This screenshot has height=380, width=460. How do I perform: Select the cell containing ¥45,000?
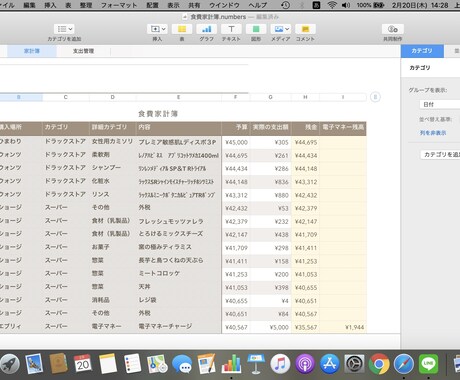pos(236,142)
